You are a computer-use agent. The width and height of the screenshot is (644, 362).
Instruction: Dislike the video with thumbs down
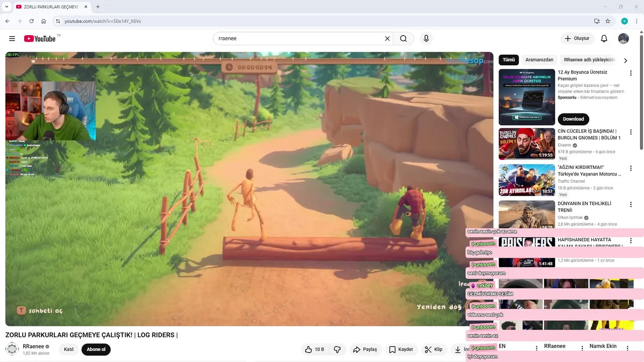point(338,349)
